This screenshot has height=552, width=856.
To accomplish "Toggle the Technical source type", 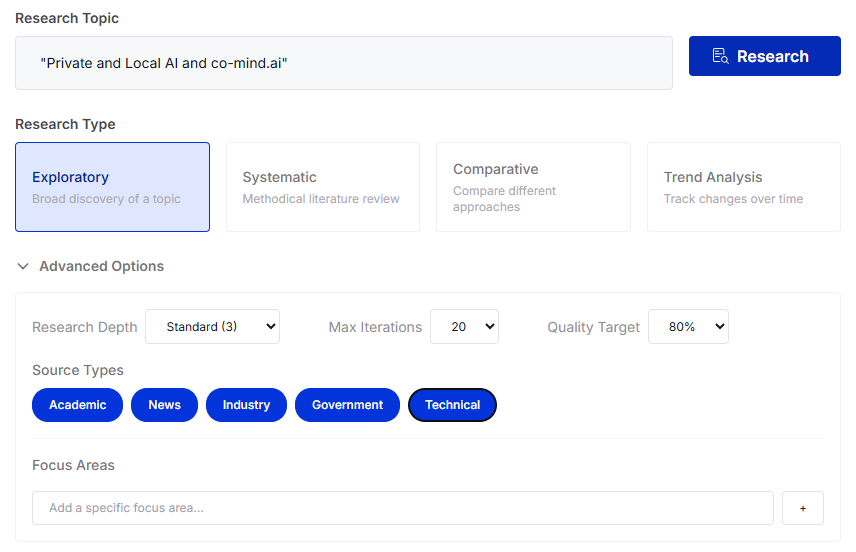I will click(453, 405).
